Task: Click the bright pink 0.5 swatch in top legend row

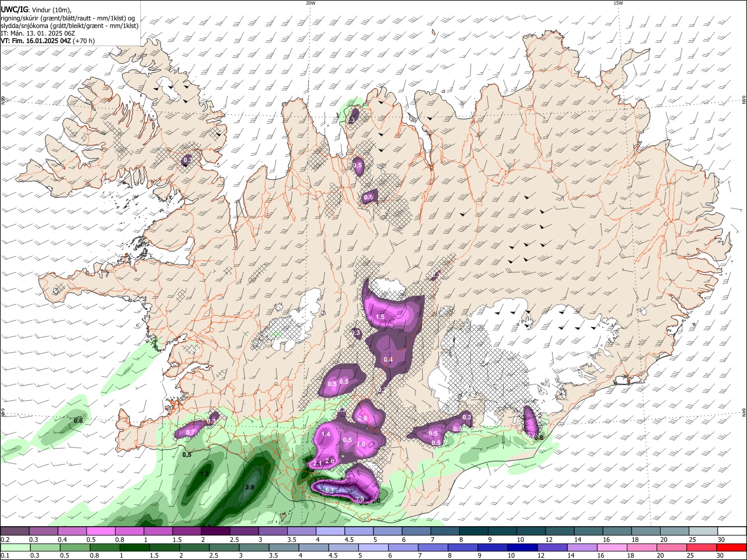Action: [101, 531]
